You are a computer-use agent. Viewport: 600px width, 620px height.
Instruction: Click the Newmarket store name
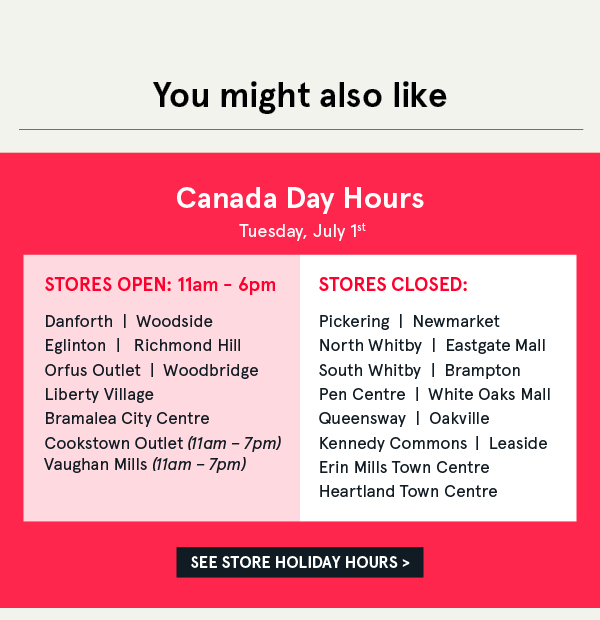(456, 321)
